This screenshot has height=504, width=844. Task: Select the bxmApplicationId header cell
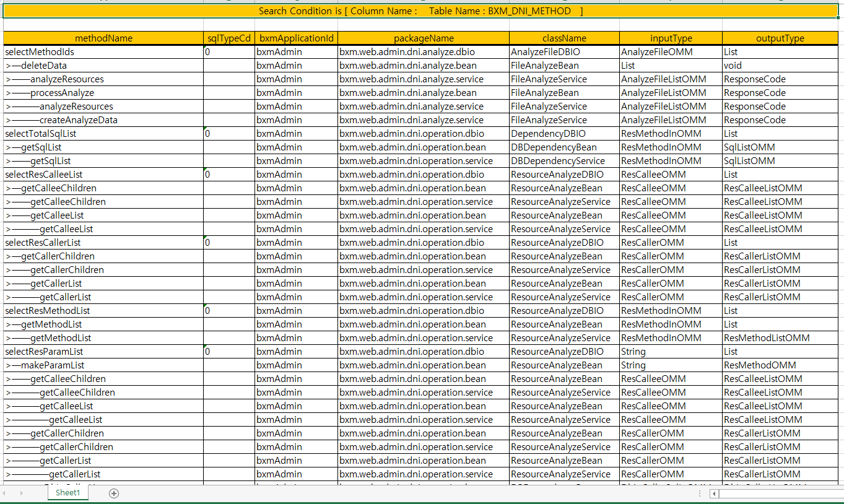(x=296, y=38)
